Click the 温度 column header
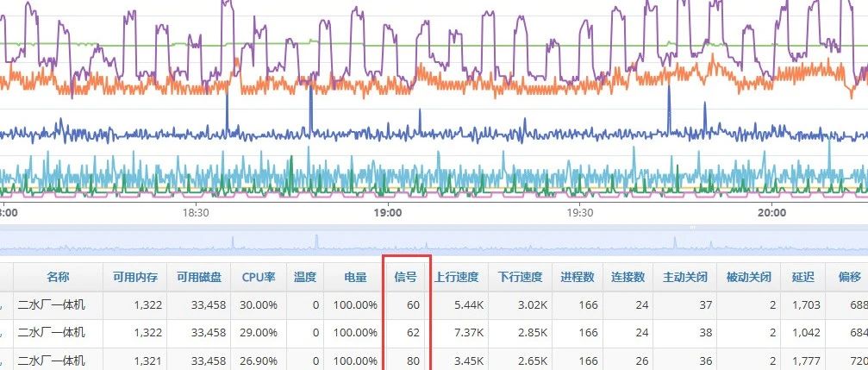This screenshot has height=370, width=868. pos(305,277)
